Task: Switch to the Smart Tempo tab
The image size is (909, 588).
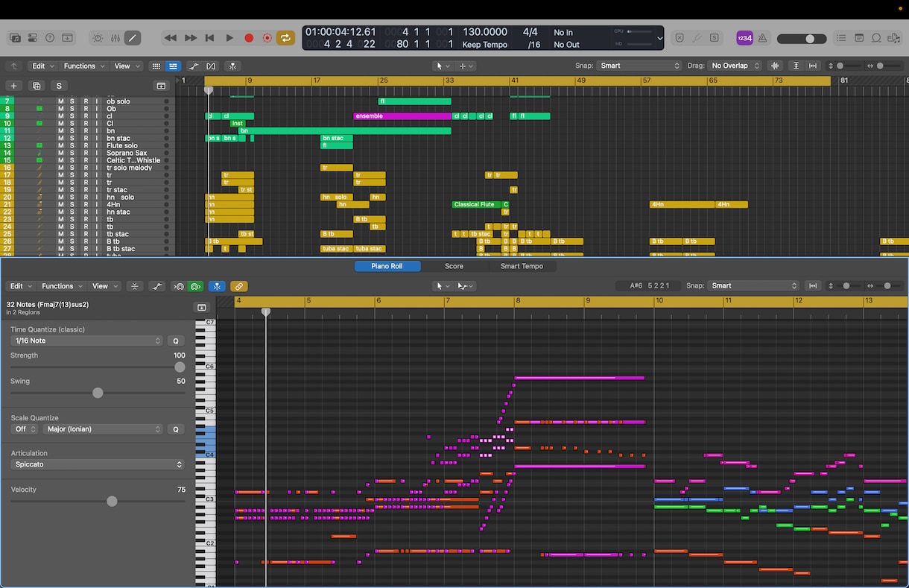Action: [522, 266]
